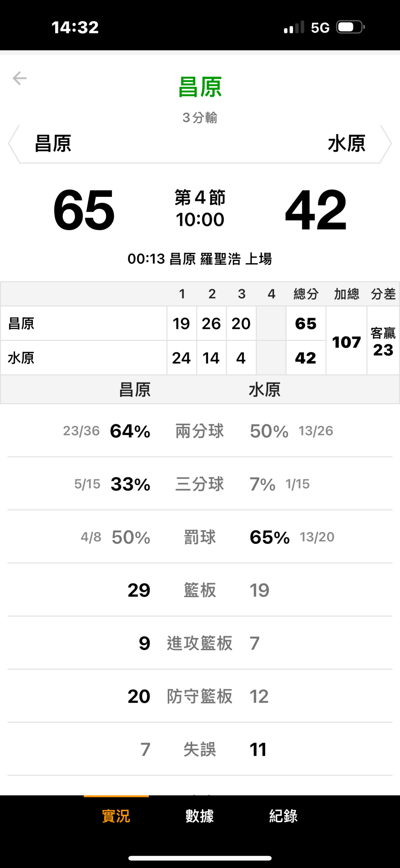Tap the right chevron beside 水原
Viewport: 400px width, 868px height.
[x=386, y=144]
